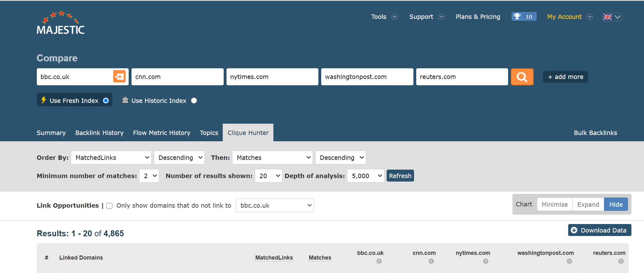
Task: Click the Refresh button
Action: [400, 176]
